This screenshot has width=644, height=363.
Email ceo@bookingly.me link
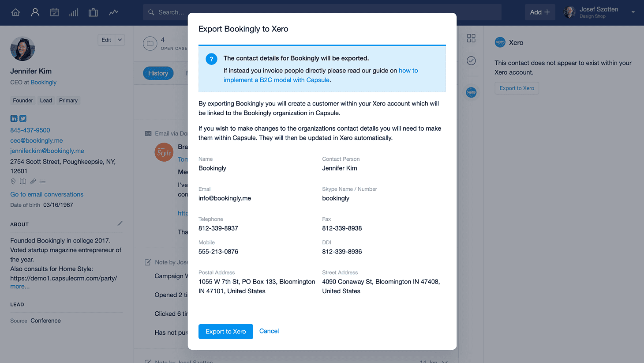click(37, 140)
